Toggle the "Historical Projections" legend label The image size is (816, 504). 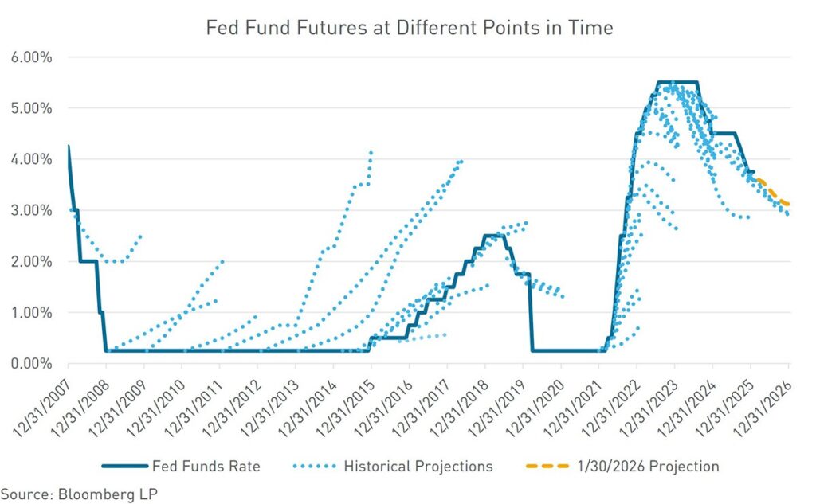click(420, 466)
